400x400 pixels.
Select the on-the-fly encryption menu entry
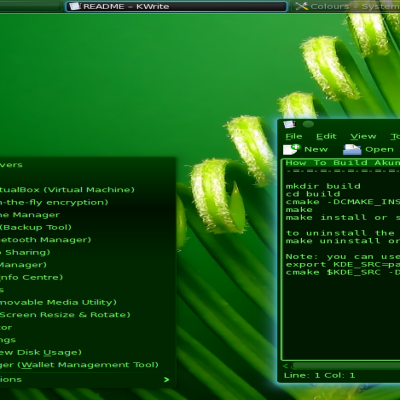point(87,202)
